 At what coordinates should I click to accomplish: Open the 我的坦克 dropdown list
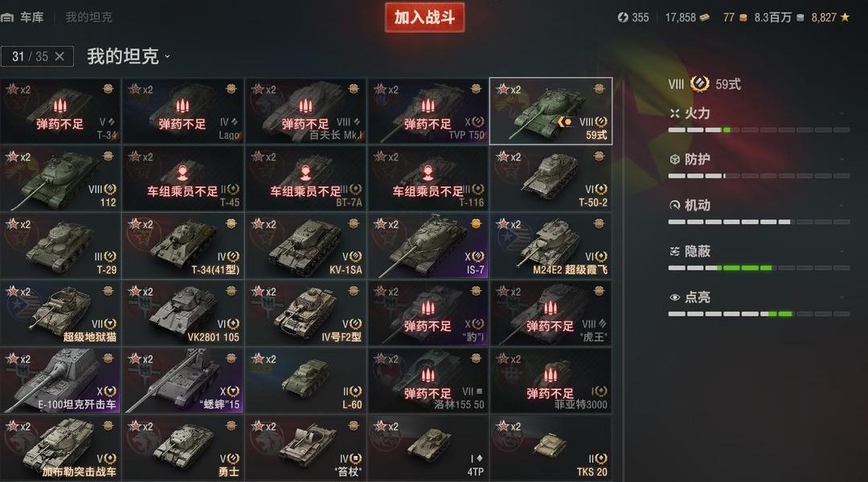(167, 56)
